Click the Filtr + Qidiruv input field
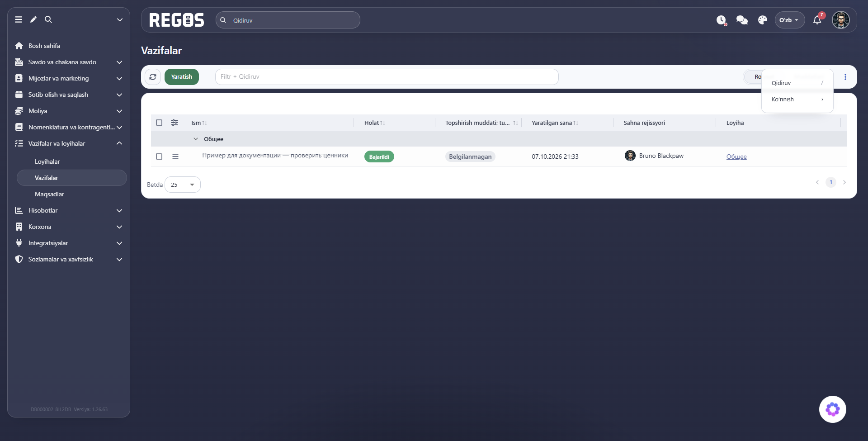 pos(387,77)
